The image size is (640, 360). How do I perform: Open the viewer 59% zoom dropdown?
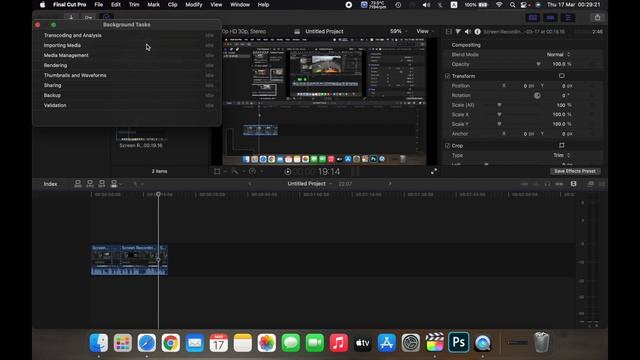tap(398, 31)
